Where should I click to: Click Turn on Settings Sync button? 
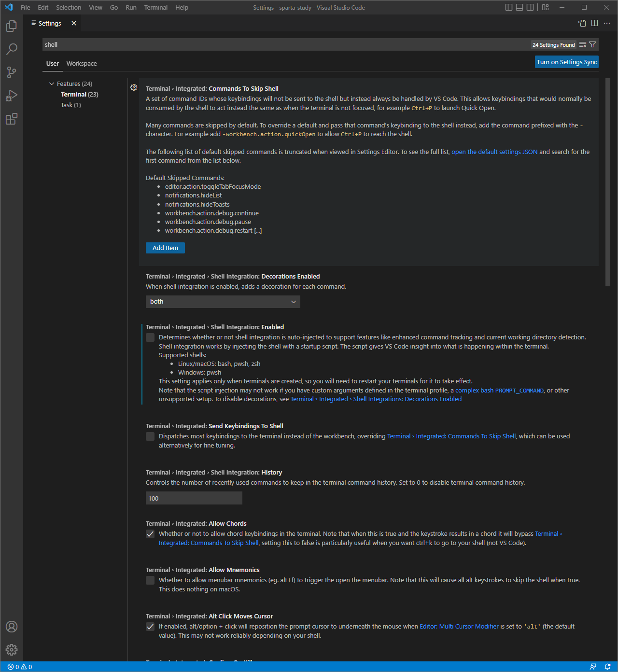click(x=567, y=62)
